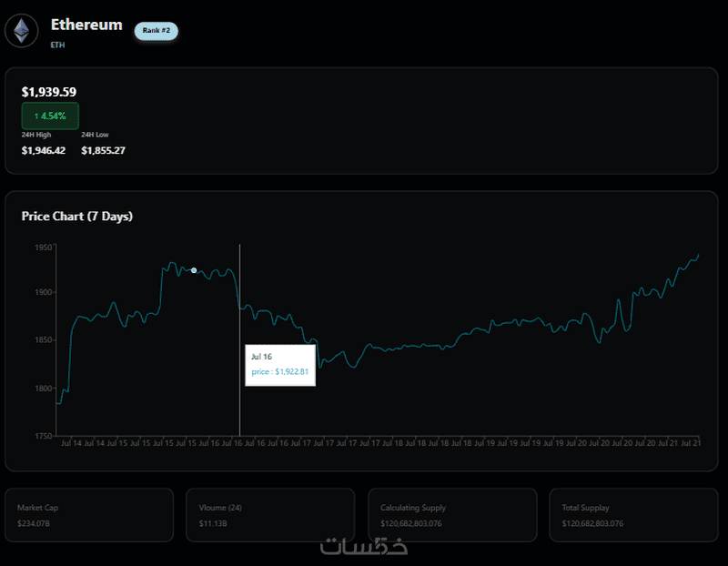728x566 pixels.
Task: Click the Rank #2 badge
Action: coord(156,31)
